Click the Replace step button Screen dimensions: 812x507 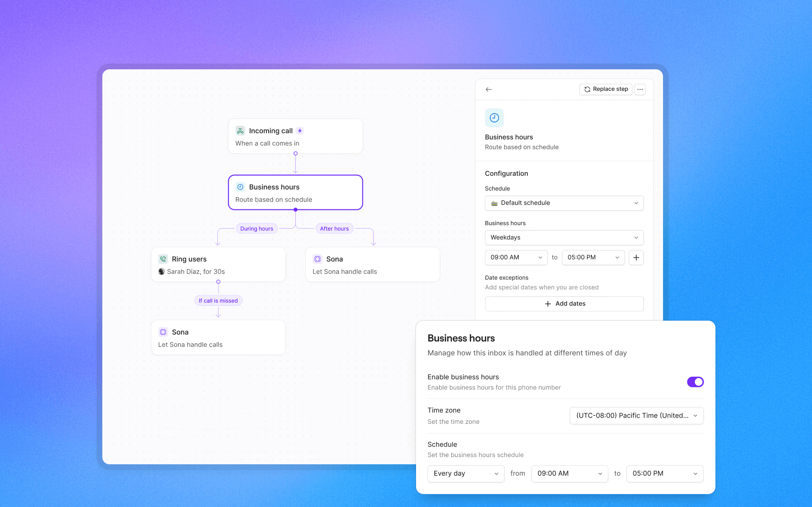tap(606, 89)
